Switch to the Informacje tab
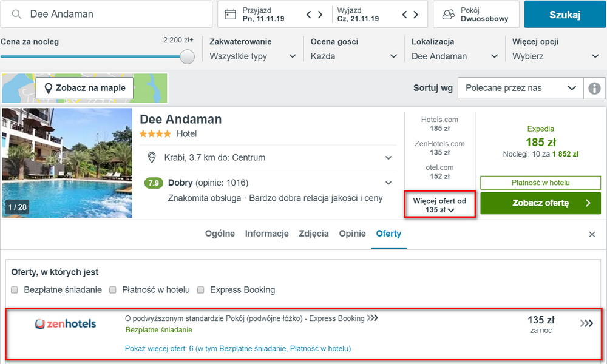Viewport: 607px width, 364px height. tap(266, 234)
